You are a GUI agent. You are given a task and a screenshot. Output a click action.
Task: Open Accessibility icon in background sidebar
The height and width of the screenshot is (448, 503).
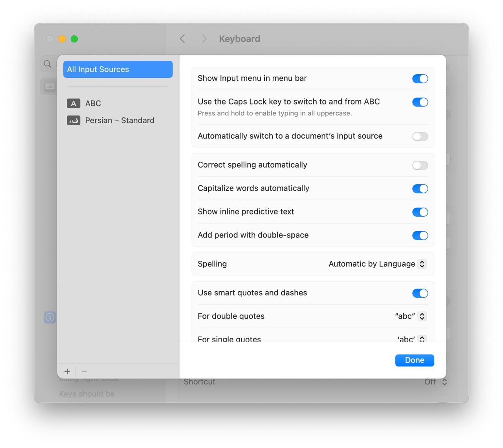tap(50, 317)
